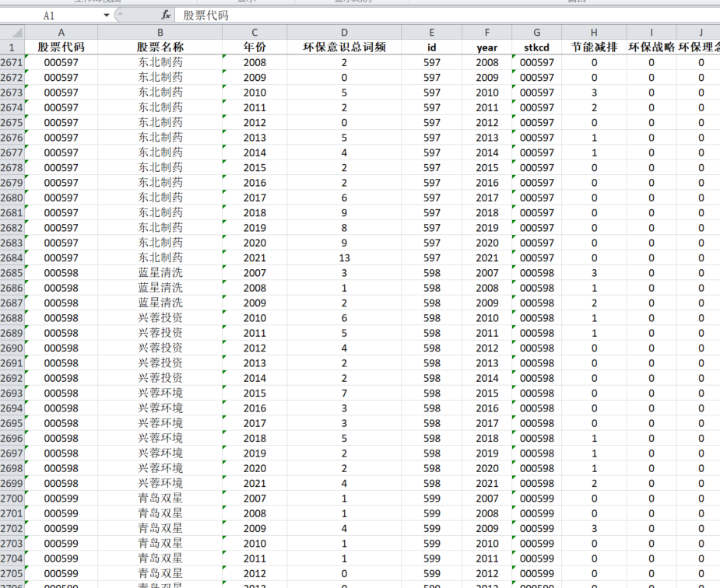
Task: Click the Name Box showing A1
Action: click(49, 15)
